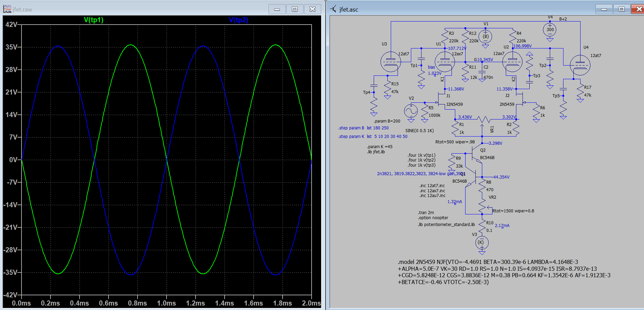Image resolution: width=644 pixels, height=310 pixels.
Task: Click the 0V vertical axis label
Action: [13, 160]
